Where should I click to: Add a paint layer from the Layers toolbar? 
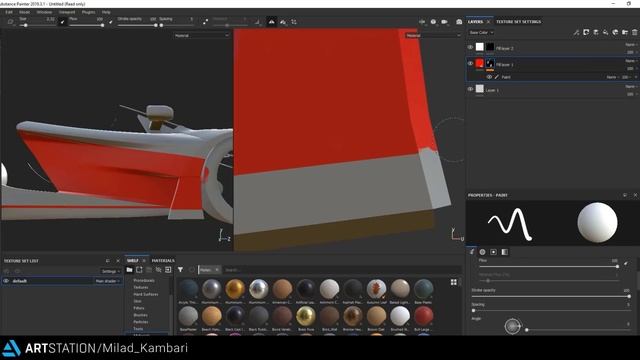pyautogui.click(x=596, y=32)
